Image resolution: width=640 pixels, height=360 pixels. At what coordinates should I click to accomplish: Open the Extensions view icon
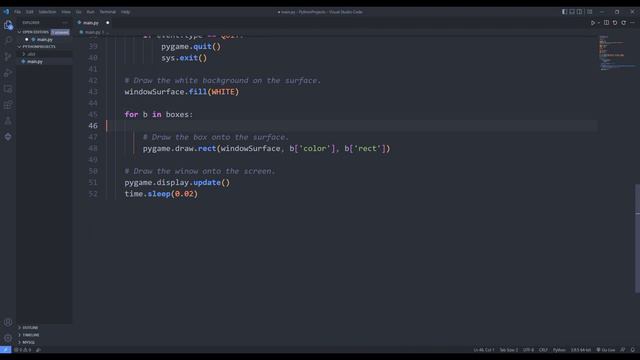point(8,105)
